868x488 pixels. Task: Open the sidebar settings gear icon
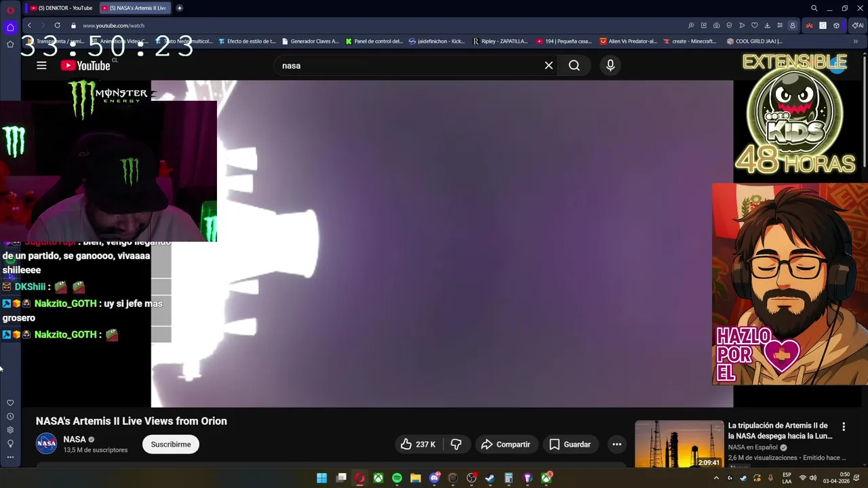(10, 430)
